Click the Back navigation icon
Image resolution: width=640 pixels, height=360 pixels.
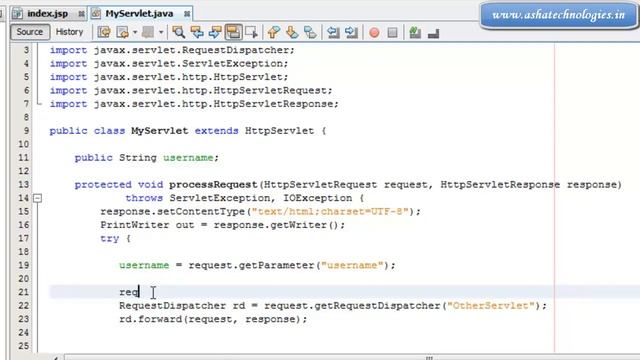click(x=122, y=32)
